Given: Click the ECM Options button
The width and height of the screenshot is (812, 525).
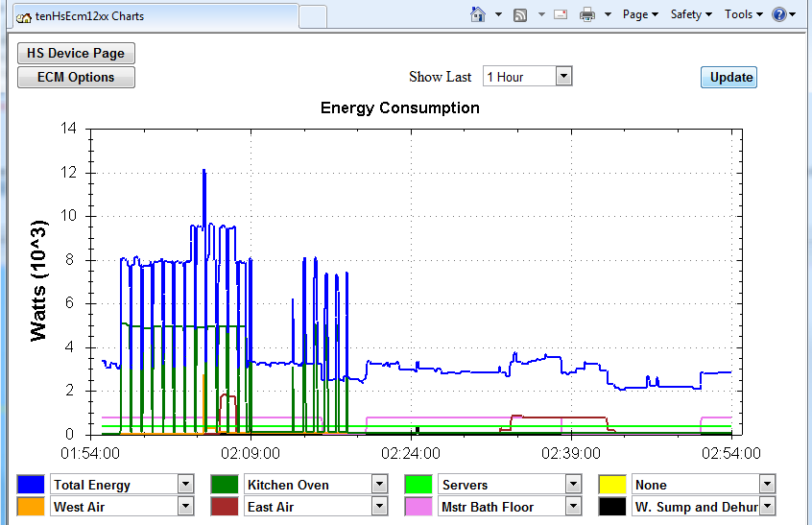Looking at the screenshot, I should (76, 78).
